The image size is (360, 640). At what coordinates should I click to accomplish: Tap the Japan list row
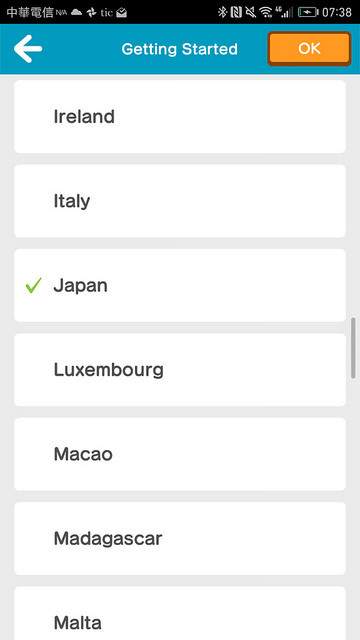[180, 285]
